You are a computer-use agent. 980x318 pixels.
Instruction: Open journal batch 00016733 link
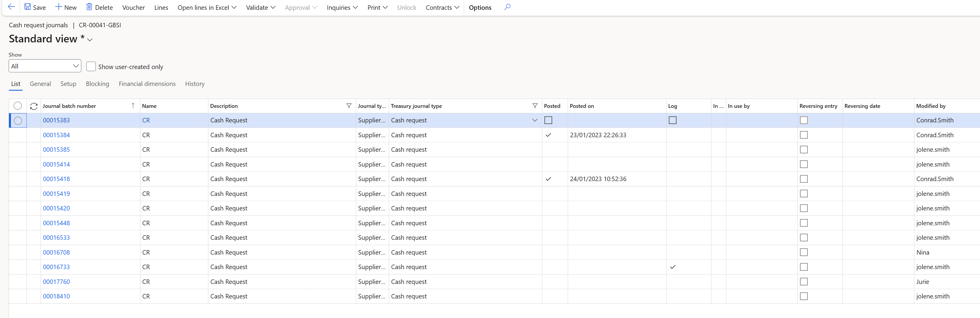tap(56, 267)
